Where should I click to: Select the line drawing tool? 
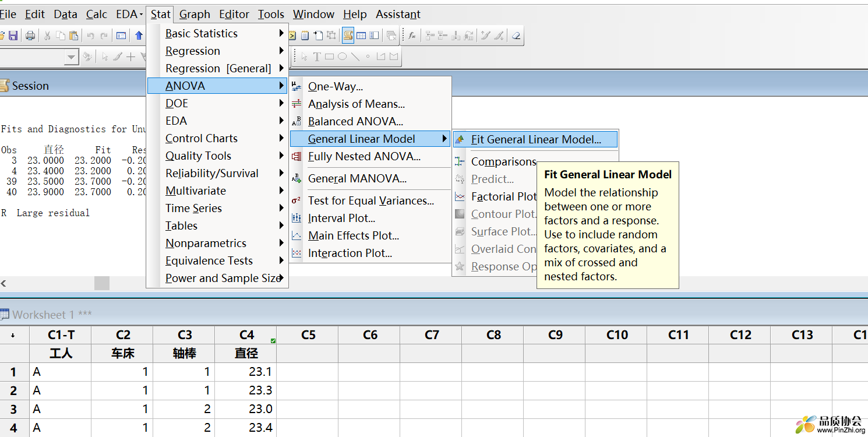point(355,57)
